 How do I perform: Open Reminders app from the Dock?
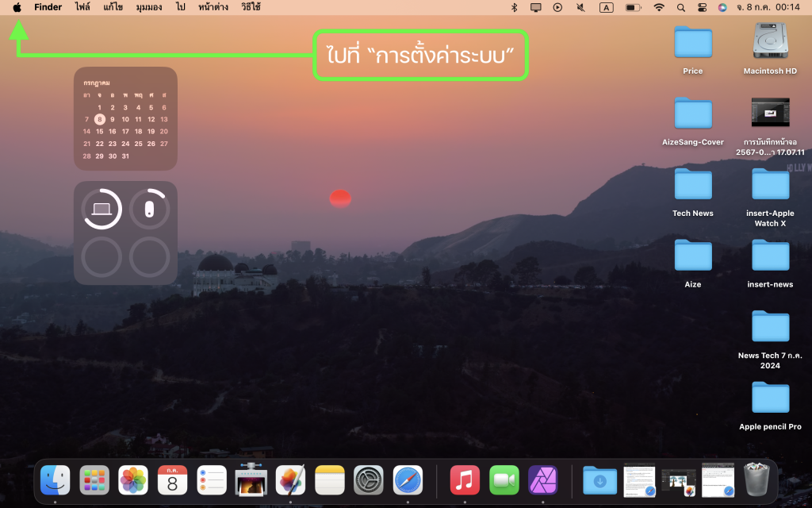click(212, 480)
